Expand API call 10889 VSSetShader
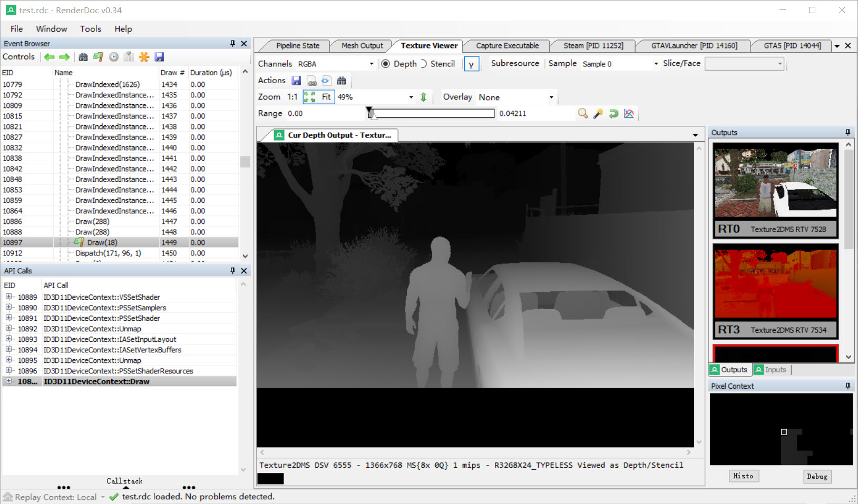 pyautogui.click(x=9, y=297)
